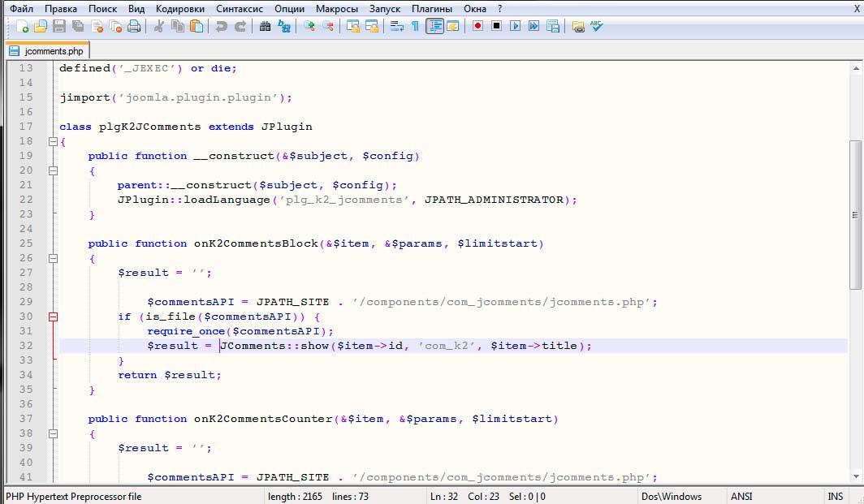Run macro multiple times icon
This screenshot has height=504, width=864.
(x=534, y=26)
